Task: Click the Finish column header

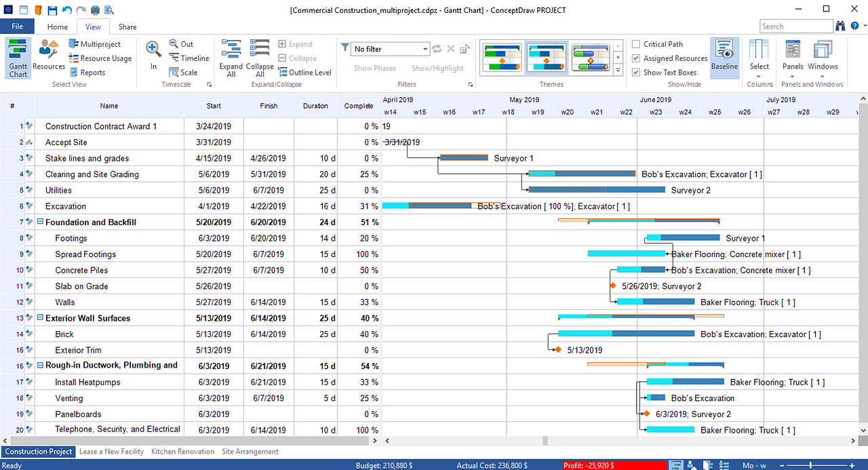Action: pos(269,106)
